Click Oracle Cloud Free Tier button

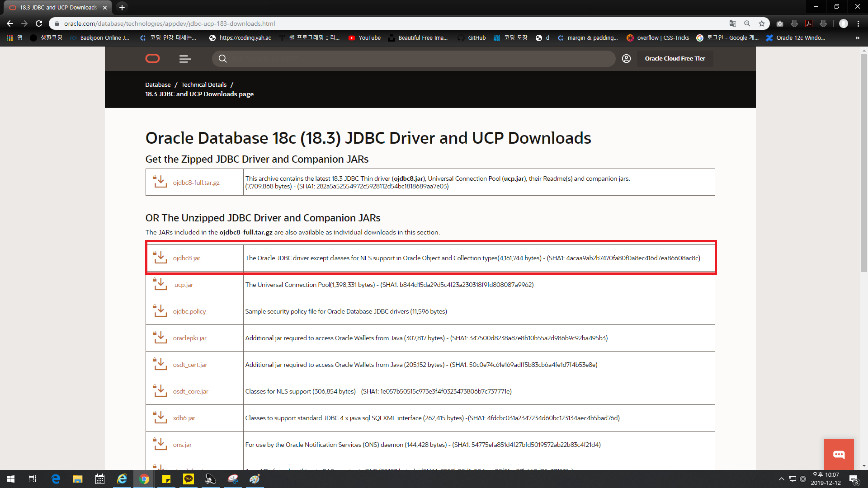pos(675,58)
